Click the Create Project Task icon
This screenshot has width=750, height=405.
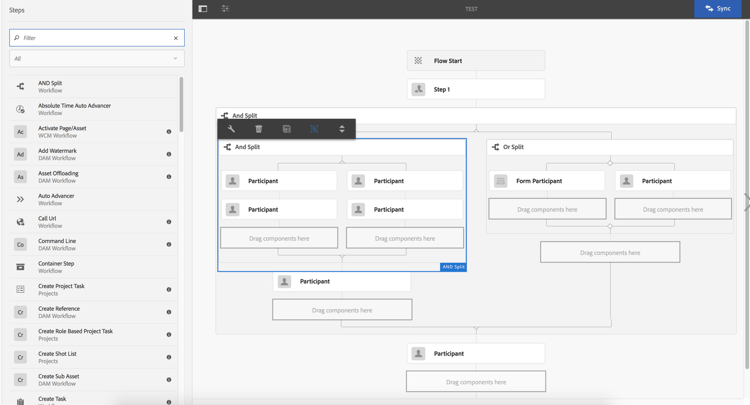pos(20,289)
